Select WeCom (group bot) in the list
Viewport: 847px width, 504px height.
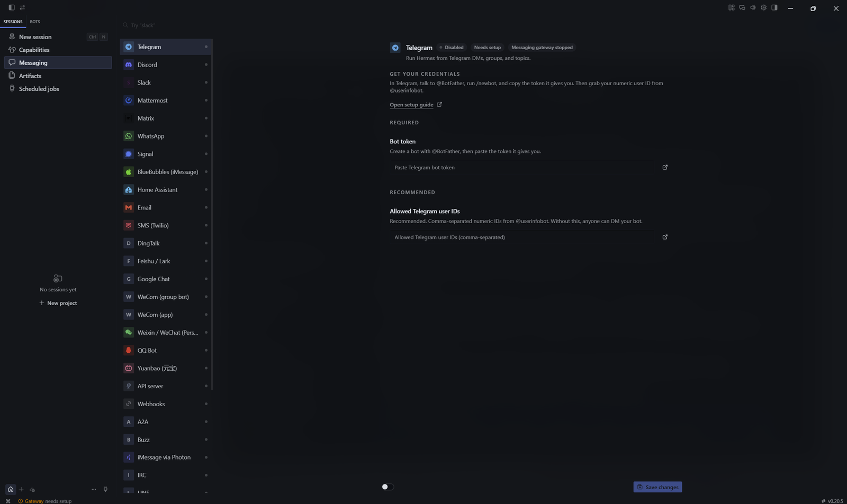pos(166,297)
